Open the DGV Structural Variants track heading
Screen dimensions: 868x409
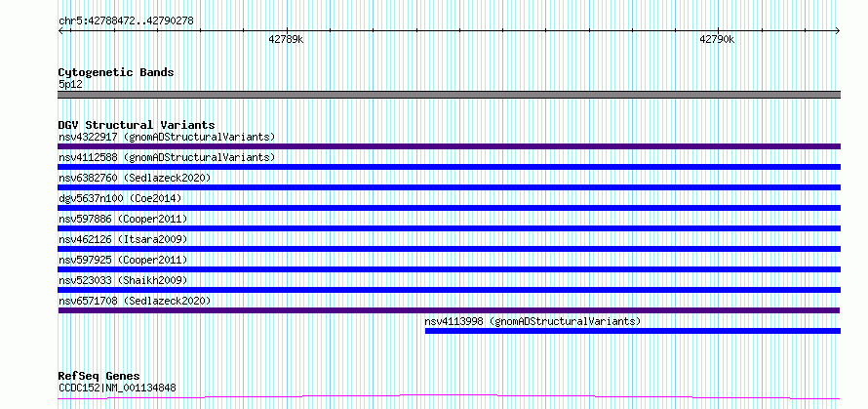[137, 125]
